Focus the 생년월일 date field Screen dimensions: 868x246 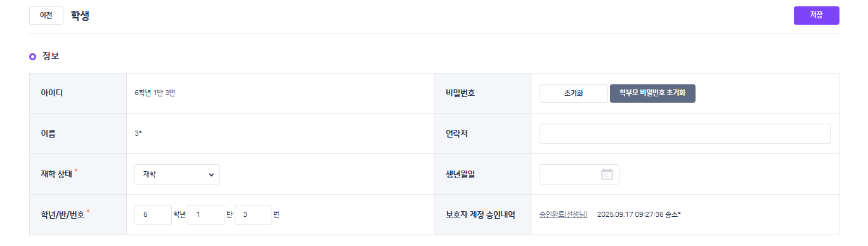click(x=579, y=174)
